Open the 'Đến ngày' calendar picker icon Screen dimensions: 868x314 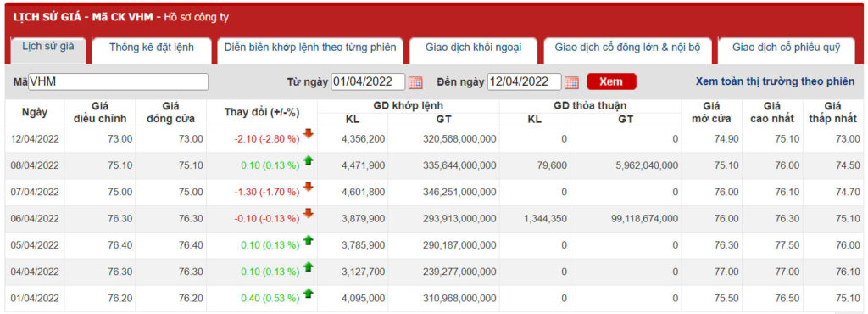pyautogui.click(x=571, y=82)
